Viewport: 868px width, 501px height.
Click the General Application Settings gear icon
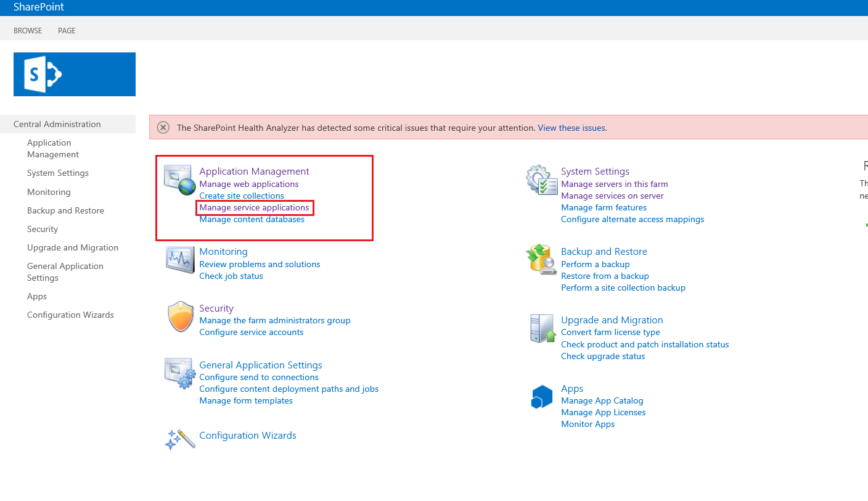coord(179,373)
